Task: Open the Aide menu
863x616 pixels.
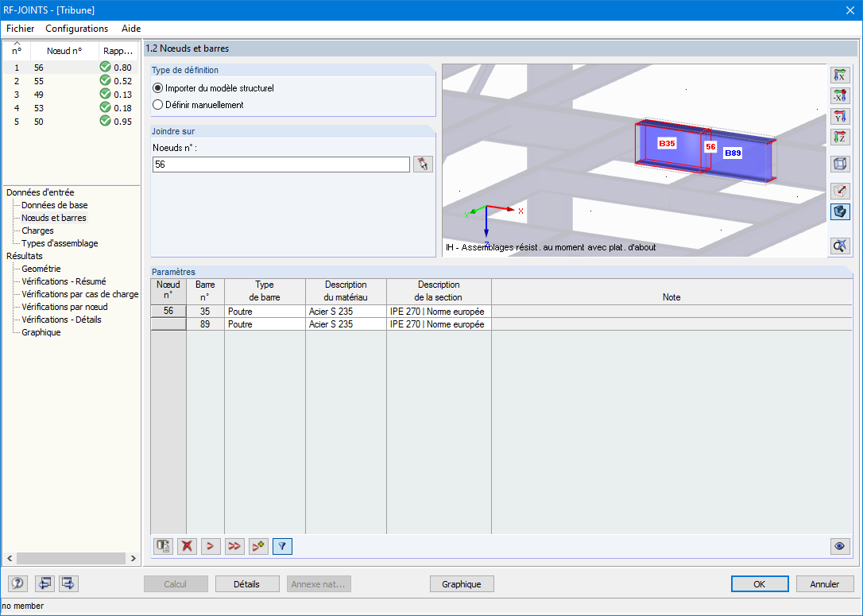Action: coord(131,29)
